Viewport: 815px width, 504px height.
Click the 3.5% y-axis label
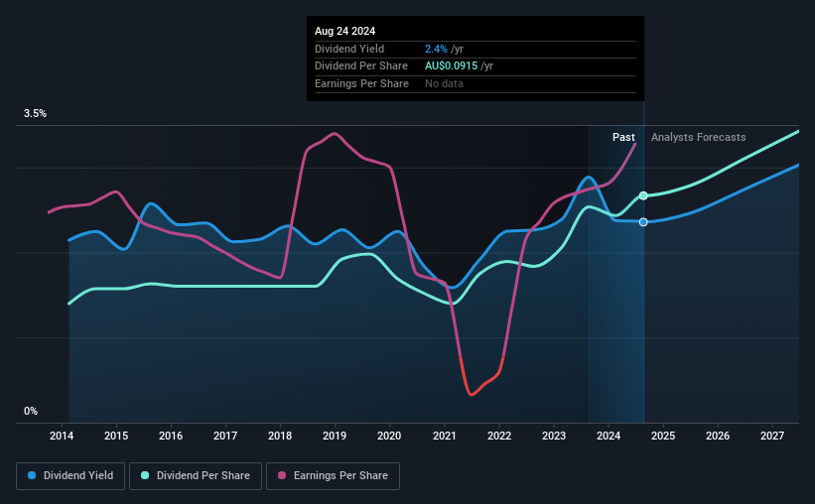pyautogui.click(x=35, y=114)
